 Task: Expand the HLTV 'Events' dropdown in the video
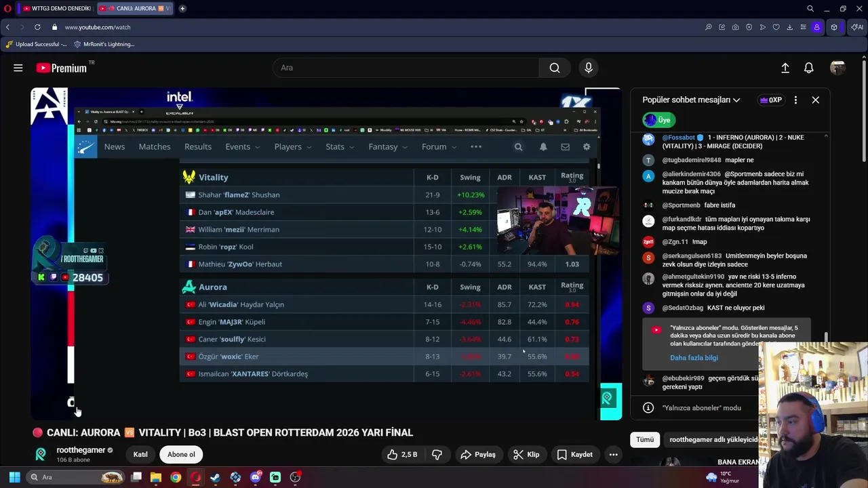243,146
